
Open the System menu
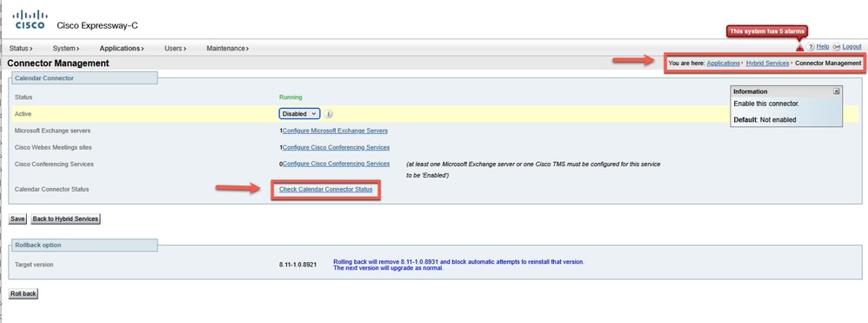click(66, 48)
